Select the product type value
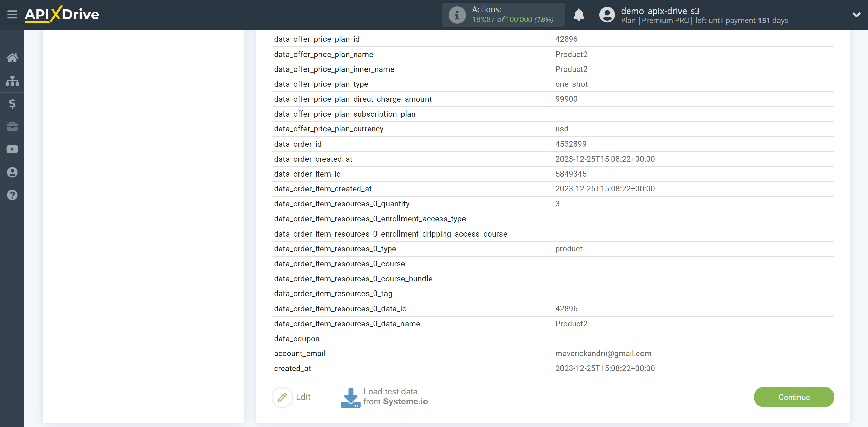 pyautogui.click(x=569, y=249)
